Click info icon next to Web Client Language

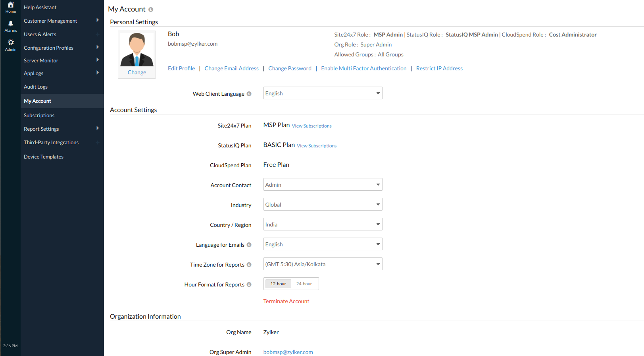249,94
